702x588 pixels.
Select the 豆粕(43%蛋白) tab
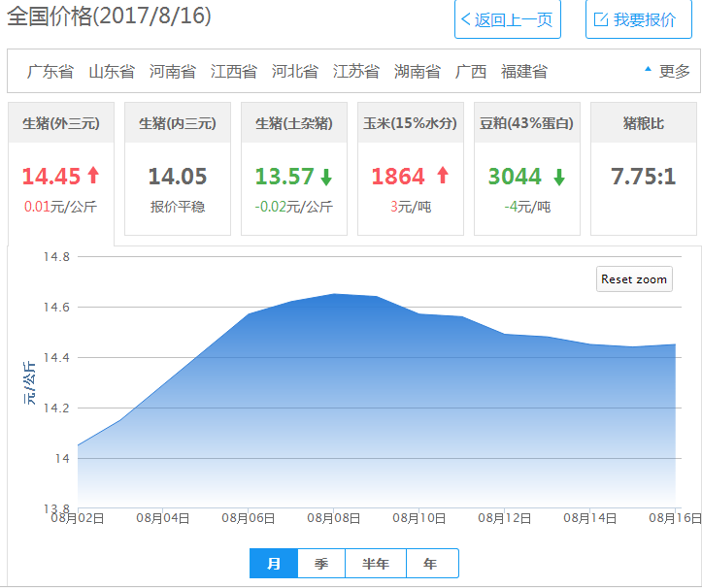527,123
